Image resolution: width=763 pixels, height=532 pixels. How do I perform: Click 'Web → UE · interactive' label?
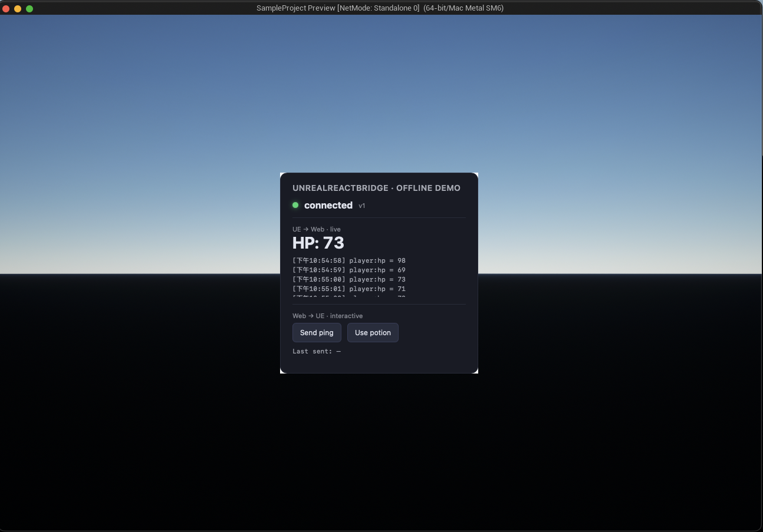[x=328, y=316]
